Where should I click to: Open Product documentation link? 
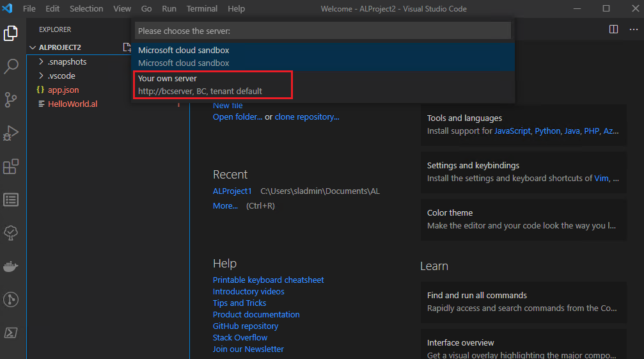click(256, 314)
